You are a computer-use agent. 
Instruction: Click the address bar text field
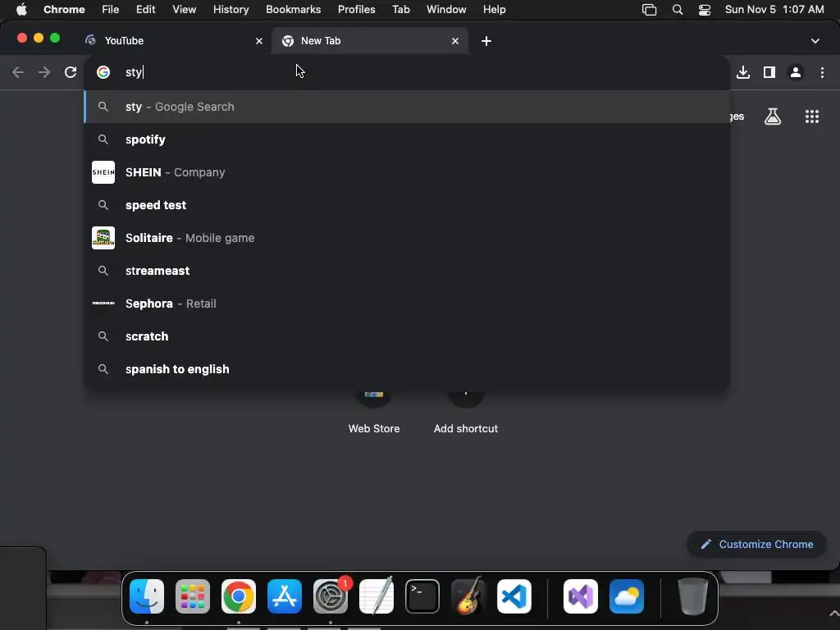coord(407,72)
